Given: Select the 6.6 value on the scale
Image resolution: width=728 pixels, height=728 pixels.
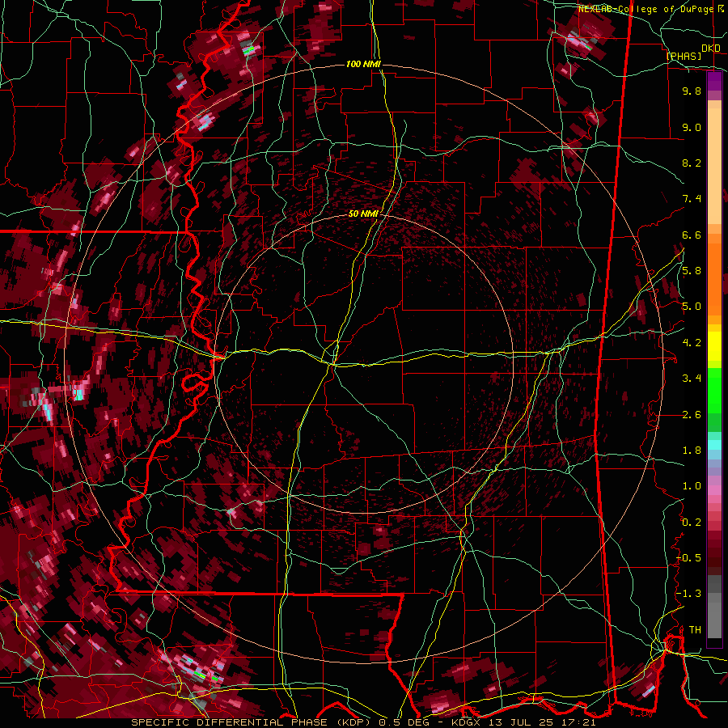Looking at the screenshot, I should 692,235.
